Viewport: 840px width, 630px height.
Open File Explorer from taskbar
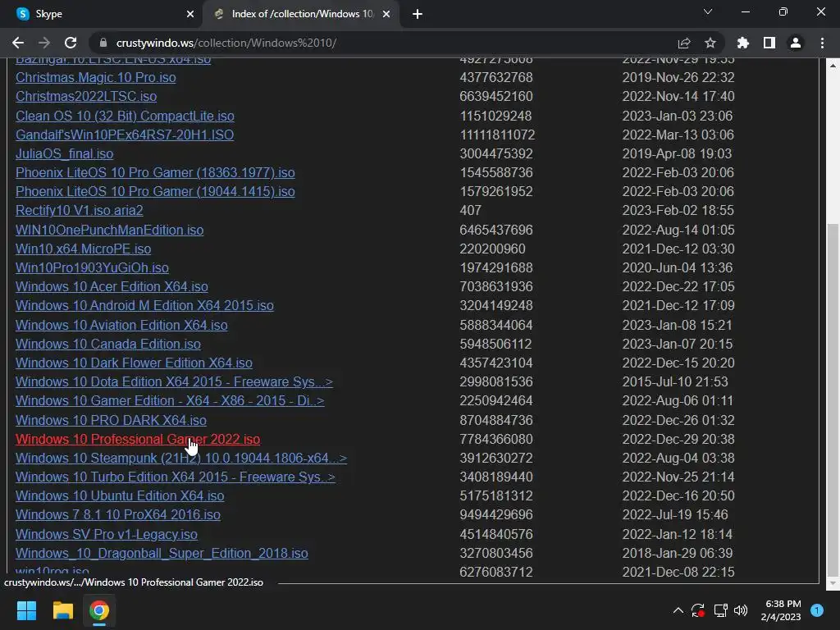click(62, 610)
